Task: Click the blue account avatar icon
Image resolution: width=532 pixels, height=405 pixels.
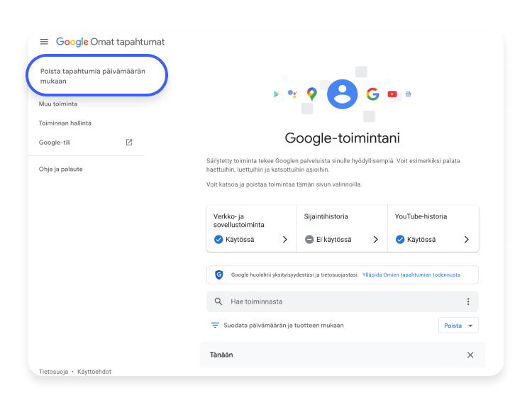Action: pos(342,94)
